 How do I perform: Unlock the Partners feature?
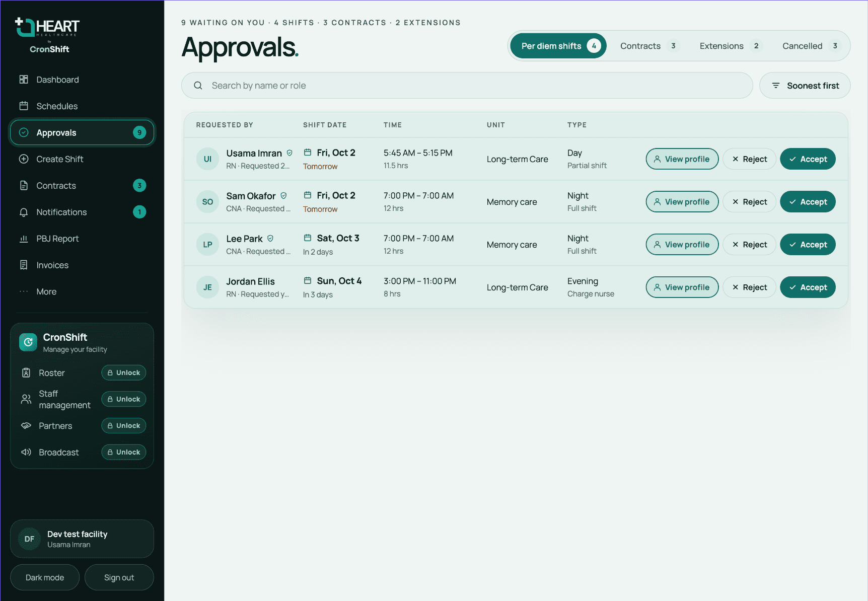click(x=124, y=426)
